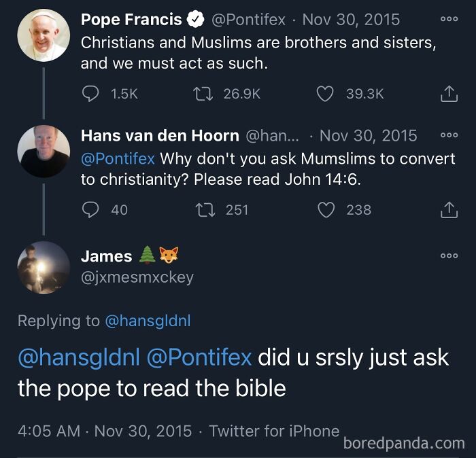Click the 4:05 AM tweet timestamp
476x458 pixels.
click(47, 431)
